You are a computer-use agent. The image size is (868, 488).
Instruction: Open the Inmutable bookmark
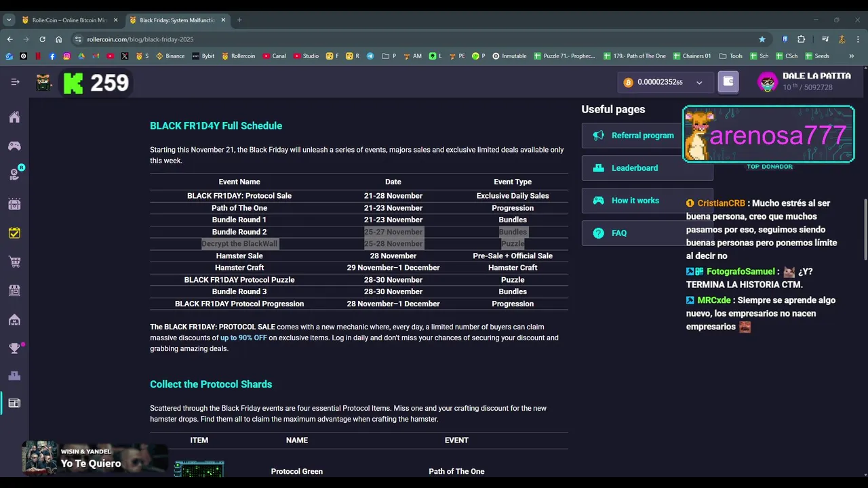coord(509,56)
